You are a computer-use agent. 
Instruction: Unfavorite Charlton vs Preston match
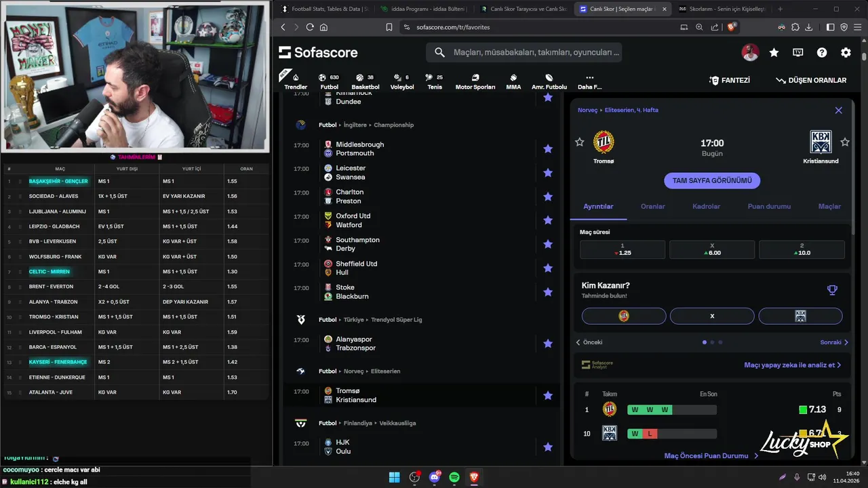(x=548, y=197)
